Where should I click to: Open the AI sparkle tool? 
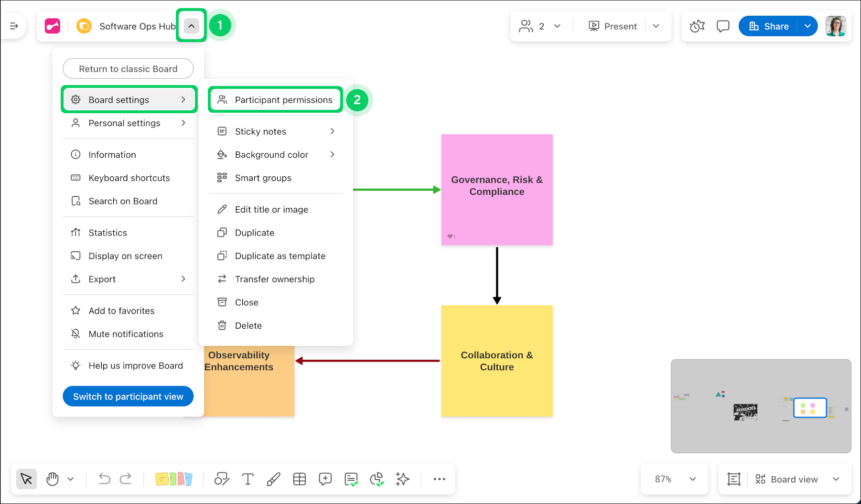coord(403,479)
